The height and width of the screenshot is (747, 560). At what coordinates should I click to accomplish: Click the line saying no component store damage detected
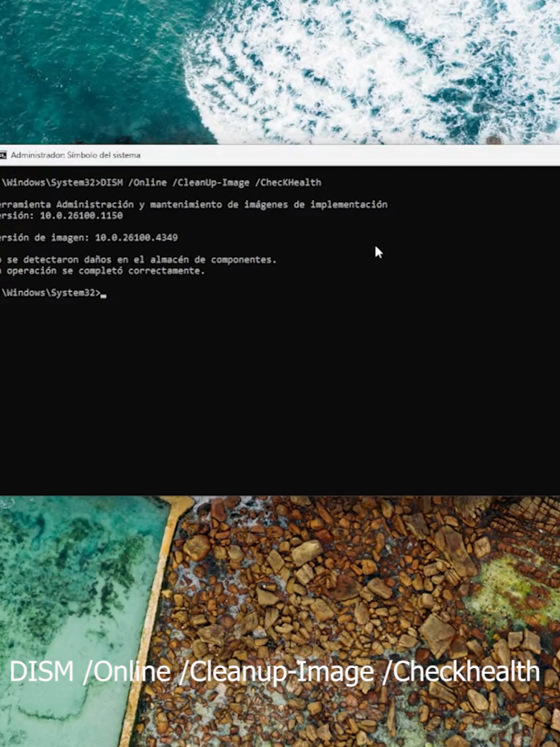click(x=139, y=259)
